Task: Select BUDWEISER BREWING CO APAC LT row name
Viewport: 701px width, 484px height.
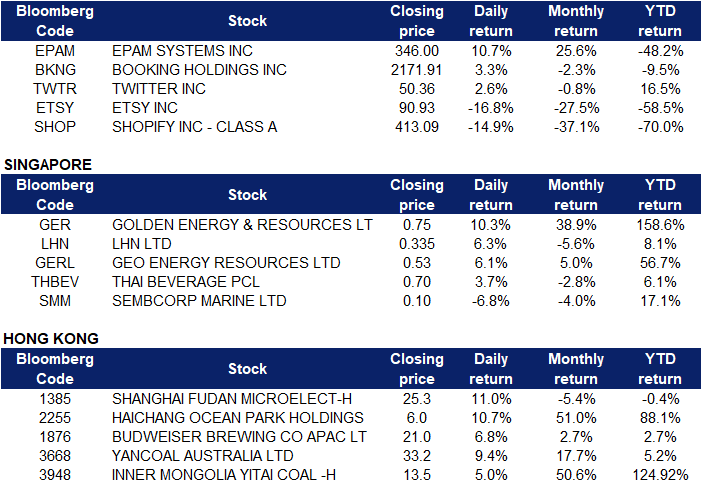Action: click(239, 437)
